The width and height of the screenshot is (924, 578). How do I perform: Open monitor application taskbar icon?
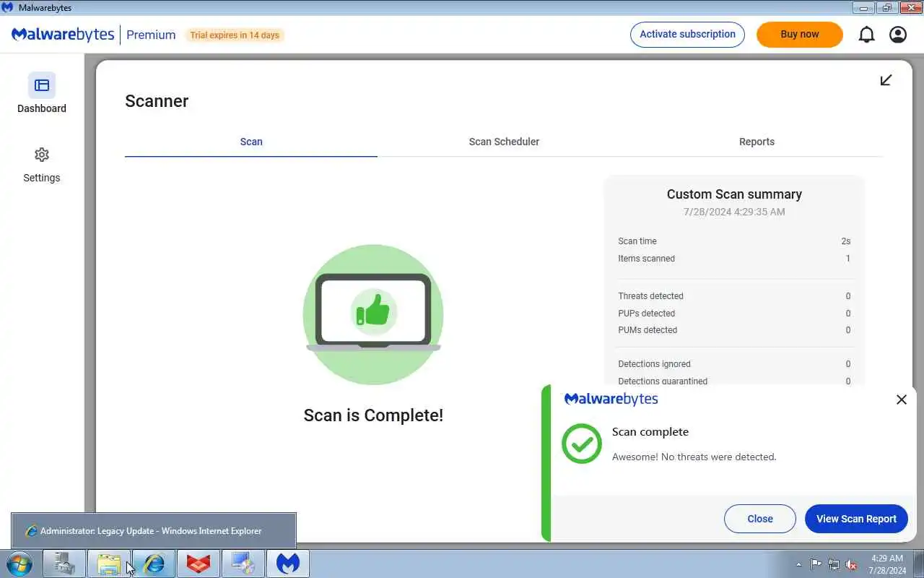point(243,564)
